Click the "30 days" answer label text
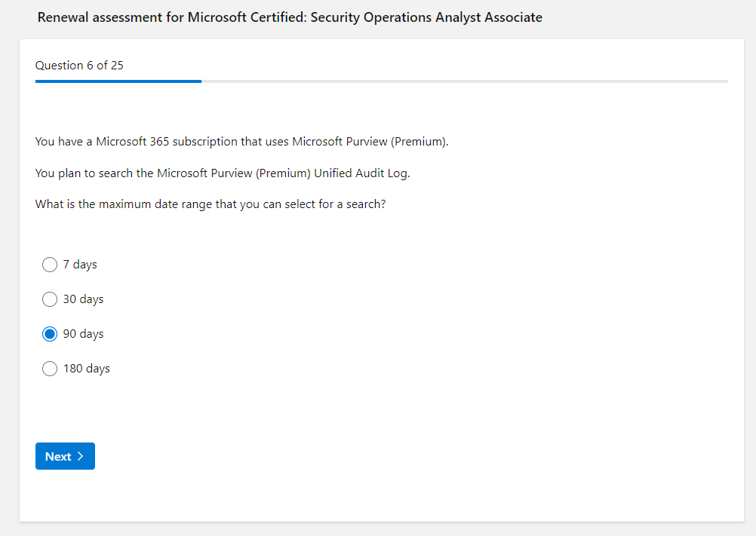The image size is (756, 536). (83, 299)
